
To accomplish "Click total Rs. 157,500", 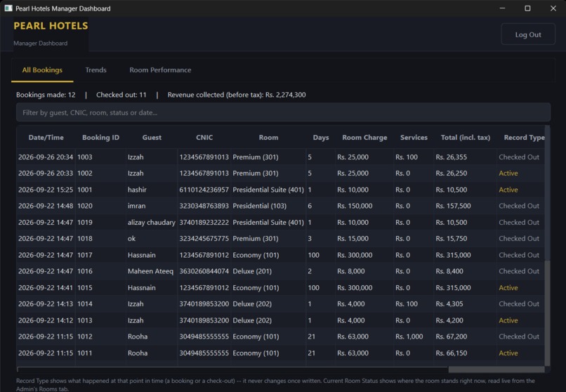I will [x=453, y=206].
